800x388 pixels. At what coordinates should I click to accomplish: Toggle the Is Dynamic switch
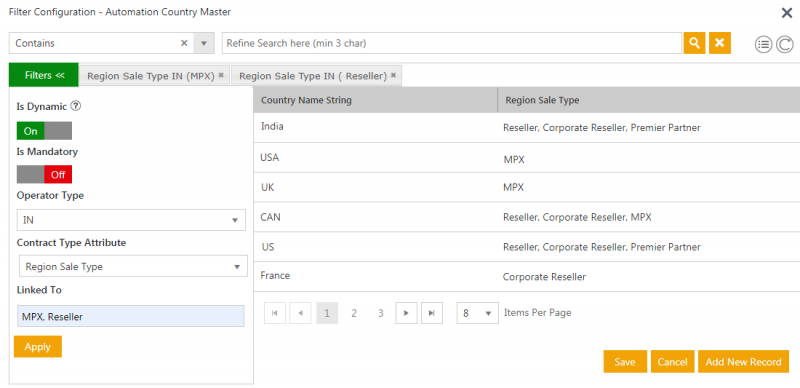pyautogui.click(x=44, y=131)
